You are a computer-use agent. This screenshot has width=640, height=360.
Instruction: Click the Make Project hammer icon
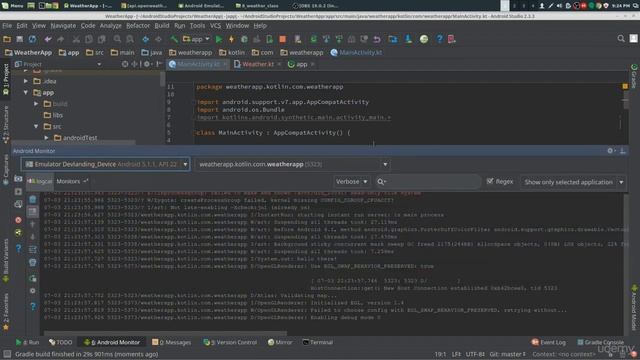tap(174, 39)
